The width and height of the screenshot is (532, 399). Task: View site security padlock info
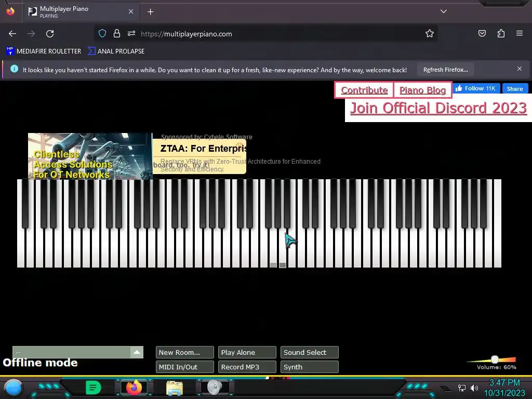pyautogui.click(x=117, y=33)
